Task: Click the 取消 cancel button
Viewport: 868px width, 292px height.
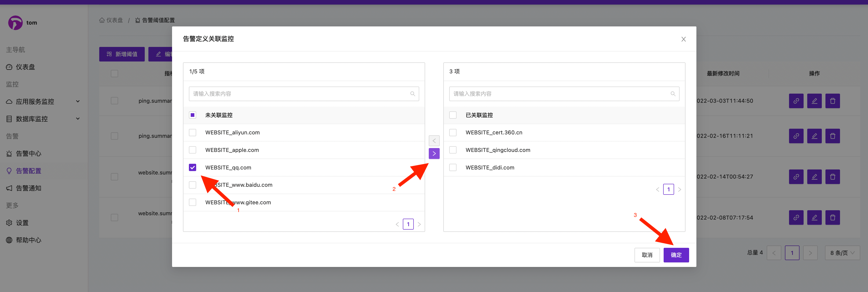Action: tap(647, 255)
